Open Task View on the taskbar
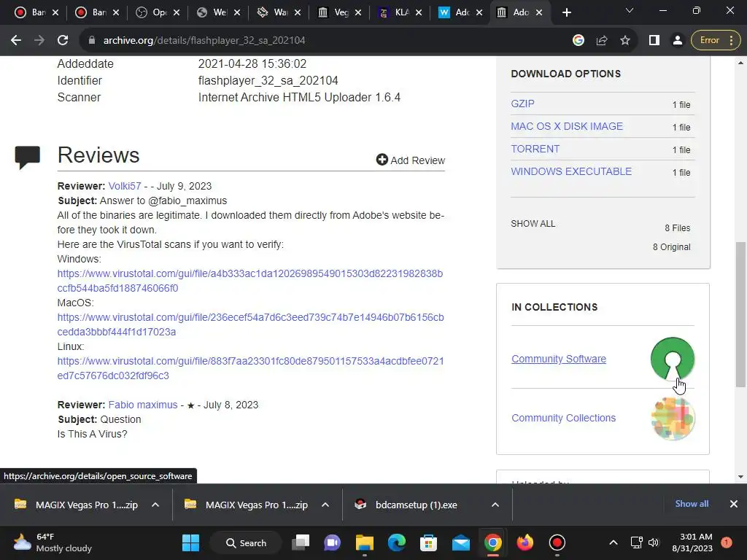The image size is (747, 560). pyautogui.click(x=301, y=542)
